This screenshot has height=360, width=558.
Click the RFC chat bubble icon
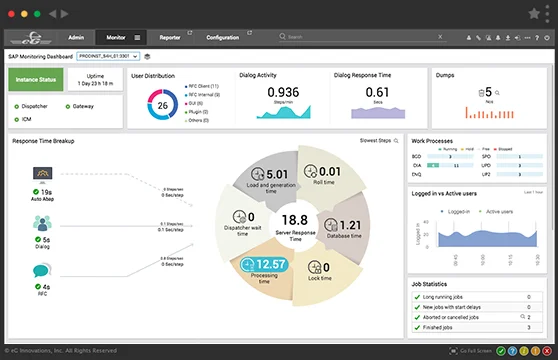click(x=42, y=271)
